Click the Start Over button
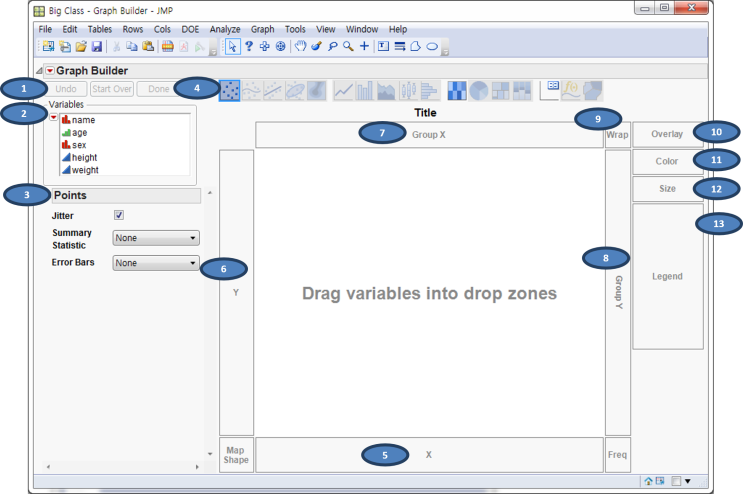The width and height of the screenshot is (743, 494). pyautogui.click(x=112, y=89)
